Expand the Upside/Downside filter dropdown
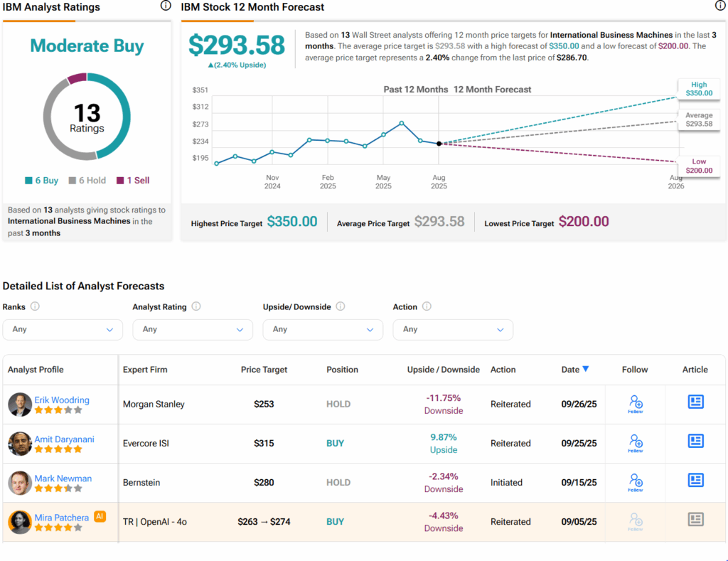This screenshot has height=561, width=728. (323, 329)
